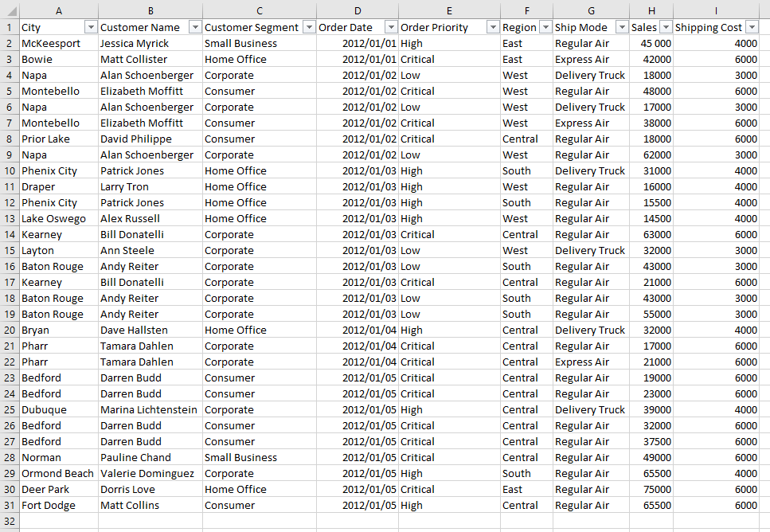The width and height of the screenshot is (770, 532).
Task: Select column D header
Action: pyautogui.click(x=358, y=10)
